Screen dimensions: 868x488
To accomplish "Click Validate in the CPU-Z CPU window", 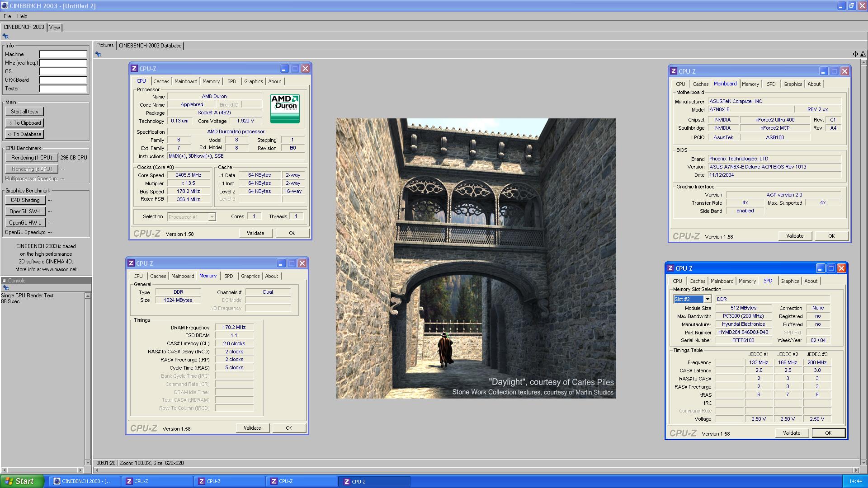I will tap(255, 234).
